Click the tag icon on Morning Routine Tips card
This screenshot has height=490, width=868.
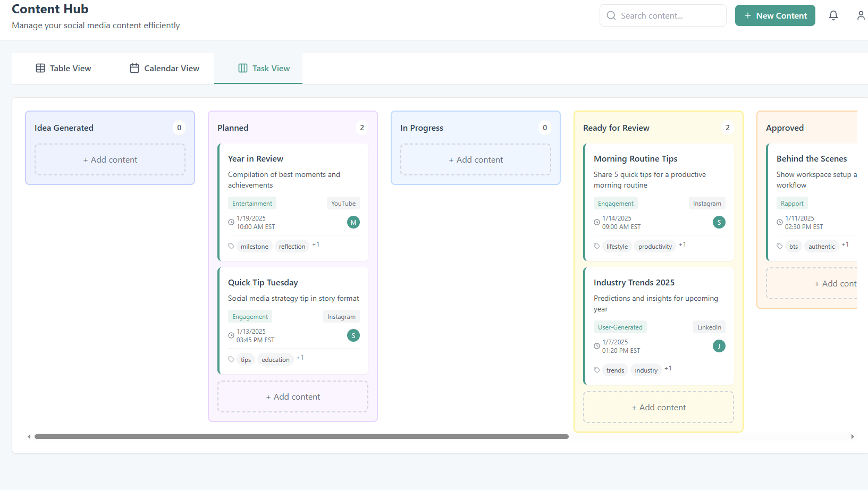596,246
